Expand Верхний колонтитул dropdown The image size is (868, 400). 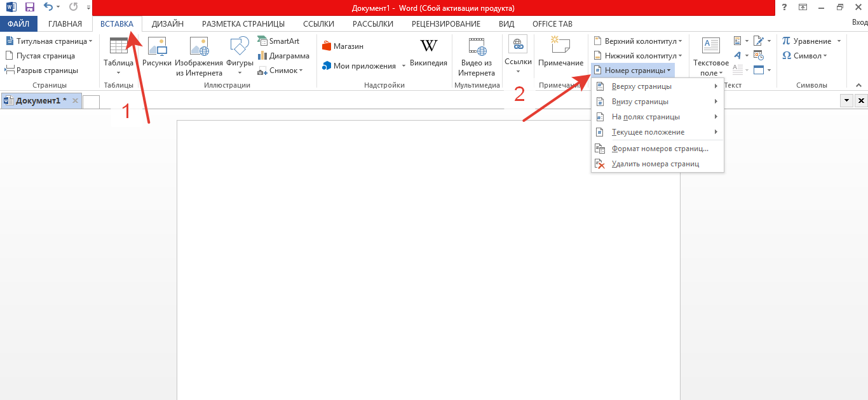[680, 41]
